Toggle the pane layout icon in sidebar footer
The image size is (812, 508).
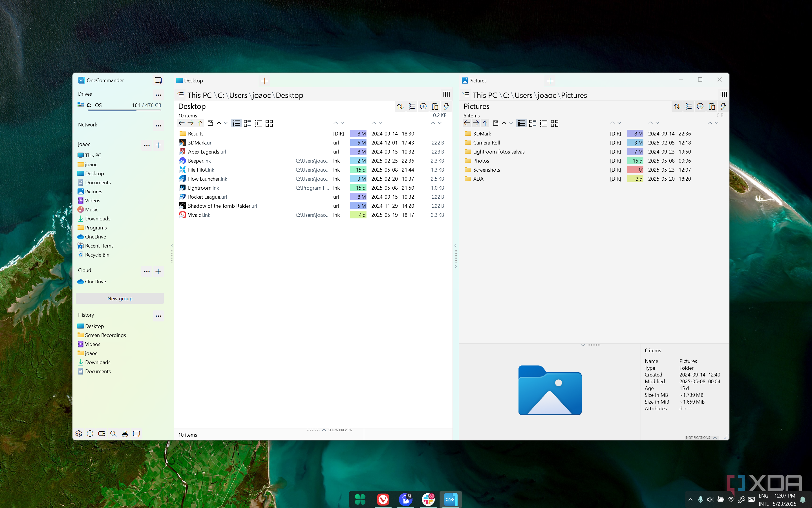[x=102, y=434]
